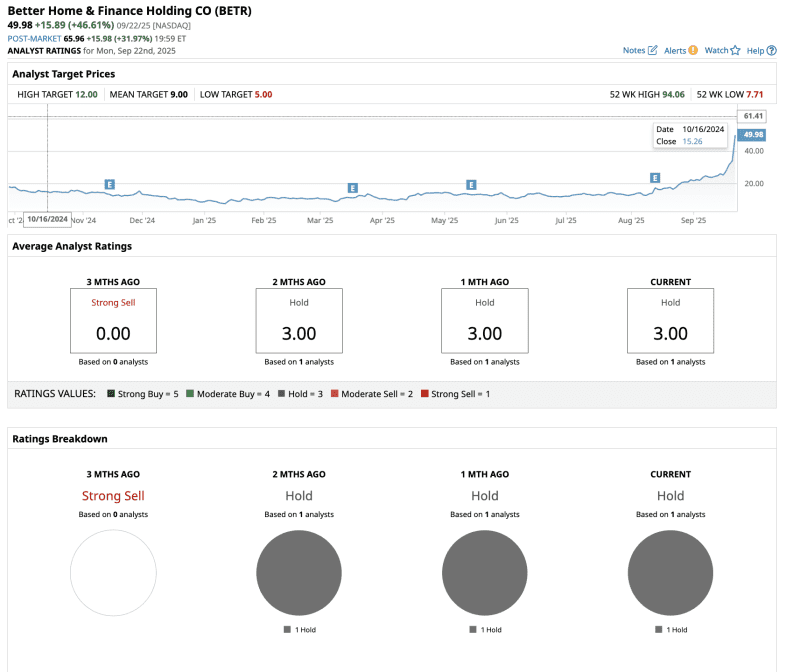Click the Strong Buy legend swatch

pos(111,394)
